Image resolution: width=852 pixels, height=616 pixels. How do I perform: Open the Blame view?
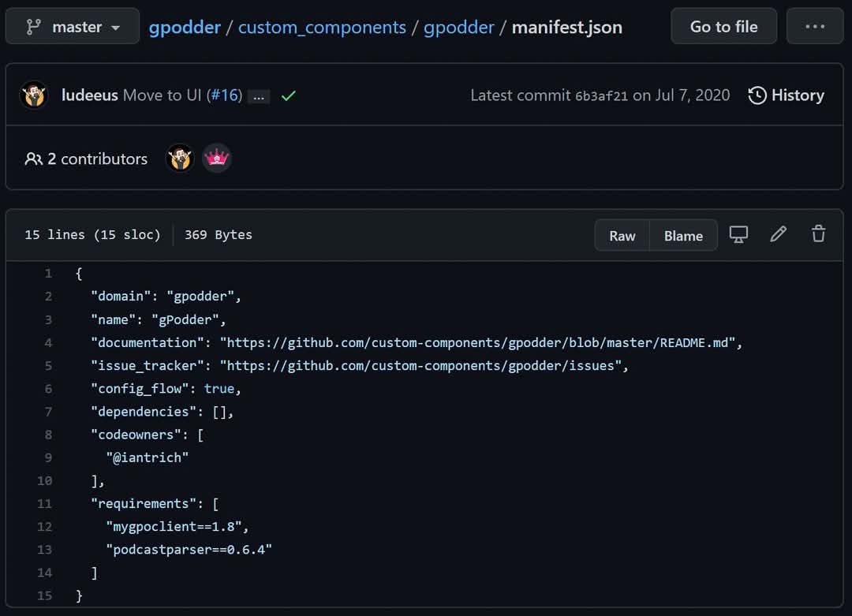pos(683,235)
